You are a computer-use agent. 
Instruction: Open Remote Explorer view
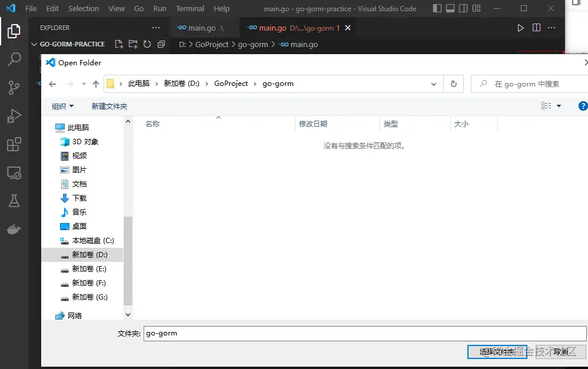coord(14,173)
